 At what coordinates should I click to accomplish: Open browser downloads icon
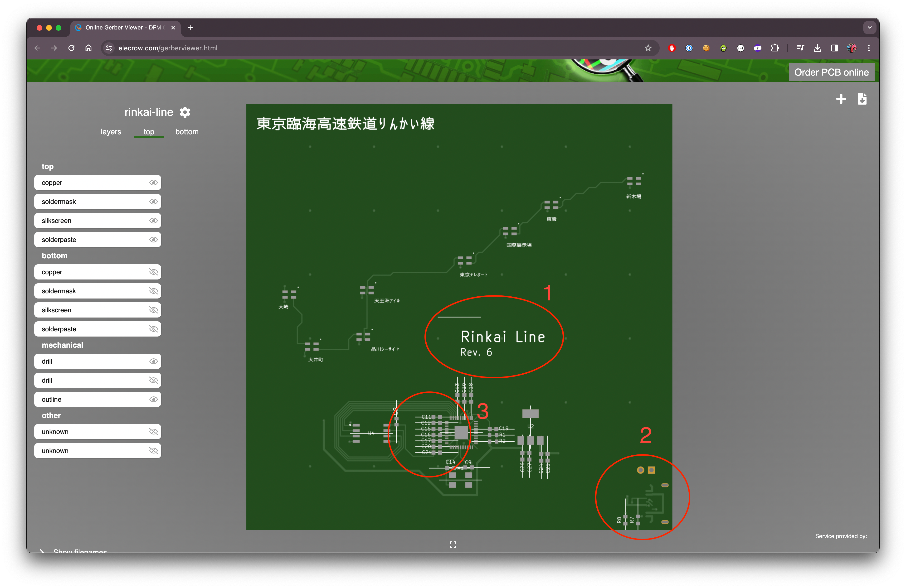(817, 48)
